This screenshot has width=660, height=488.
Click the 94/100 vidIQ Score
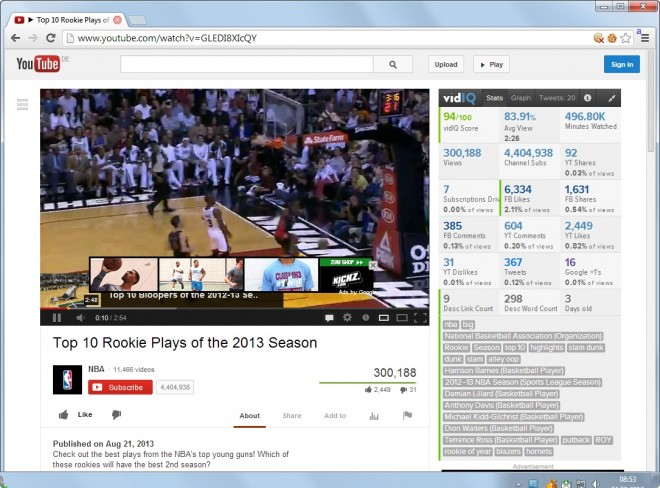458,117
